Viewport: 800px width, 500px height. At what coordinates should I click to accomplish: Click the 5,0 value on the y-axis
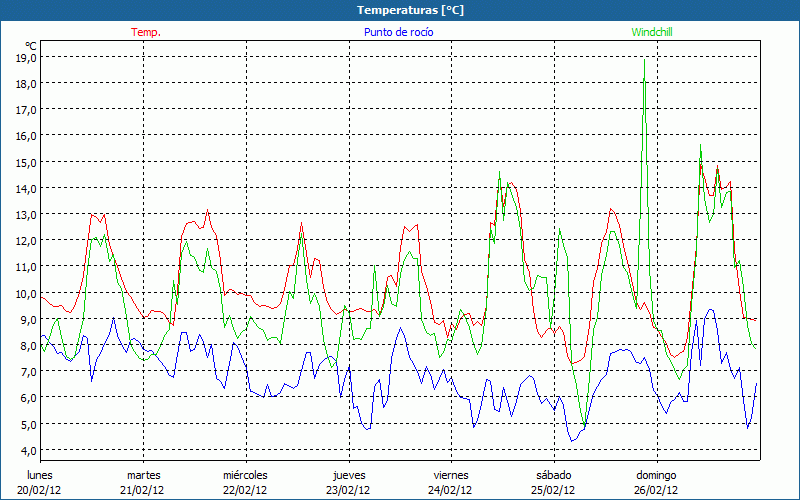[29, 424]
